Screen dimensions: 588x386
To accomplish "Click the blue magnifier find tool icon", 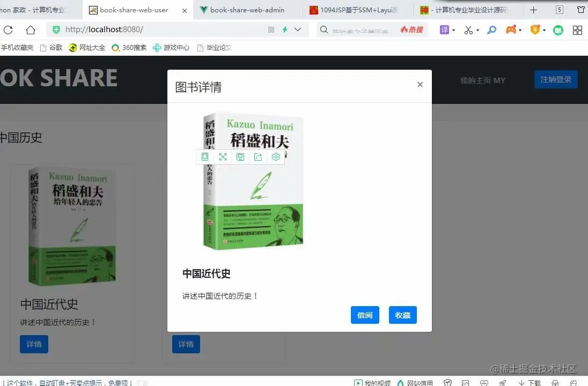I will tap(491, 30).
